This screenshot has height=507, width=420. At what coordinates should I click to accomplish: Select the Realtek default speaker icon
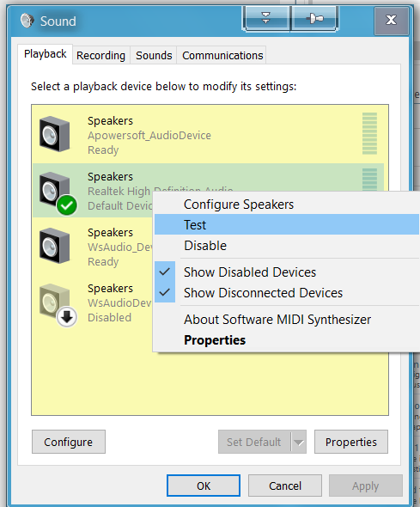54,190
